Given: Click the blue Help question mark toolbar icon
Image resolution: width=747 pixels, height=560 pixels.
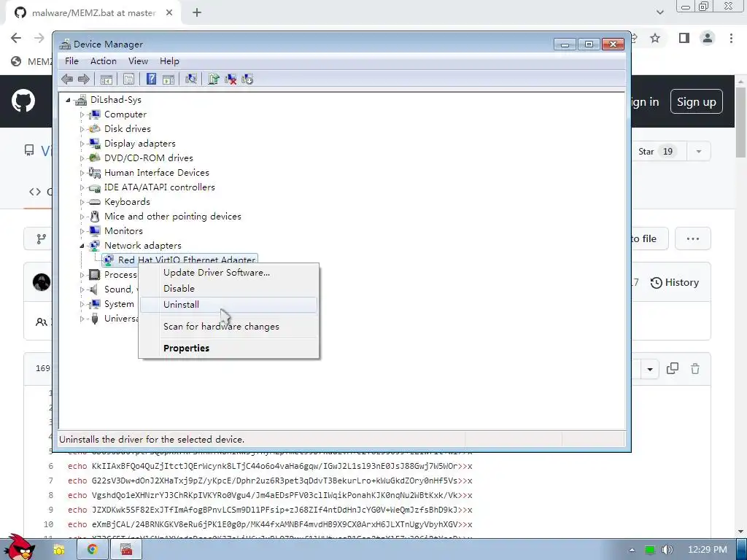Looking at the screenshot, I should point(151,79).
